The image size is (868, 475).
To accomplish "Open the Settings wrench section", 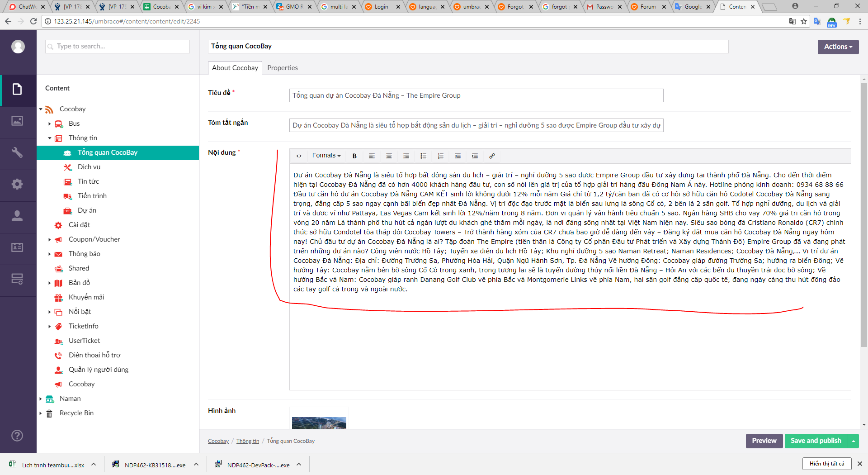I will (x=17, y=152).
